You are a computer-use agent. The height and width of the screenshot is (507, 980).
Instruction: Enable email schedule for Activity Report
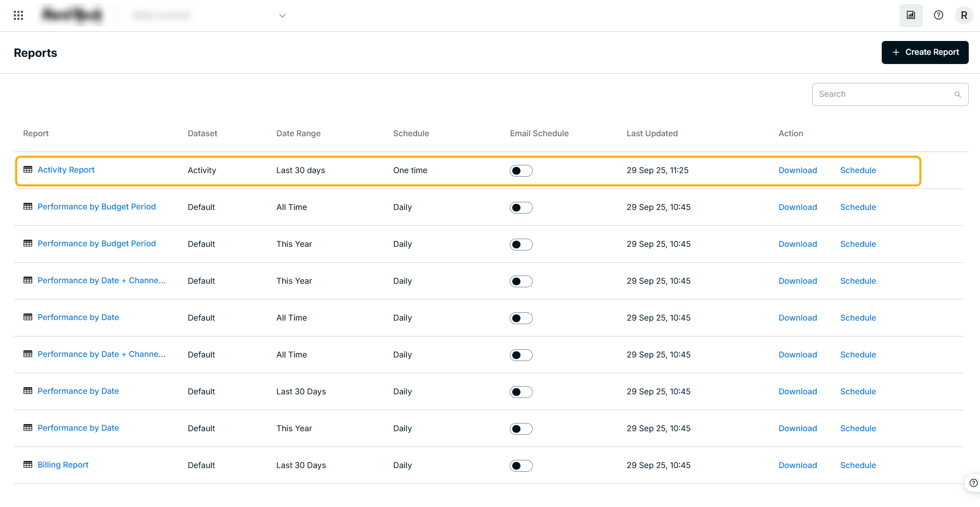(521, 171)
